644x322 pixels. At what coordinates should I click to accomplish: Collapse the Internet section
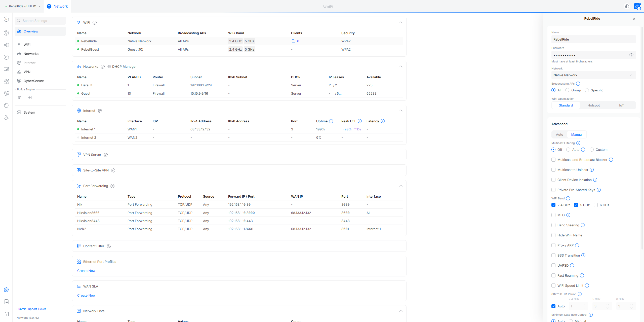(x=400, y=111)
